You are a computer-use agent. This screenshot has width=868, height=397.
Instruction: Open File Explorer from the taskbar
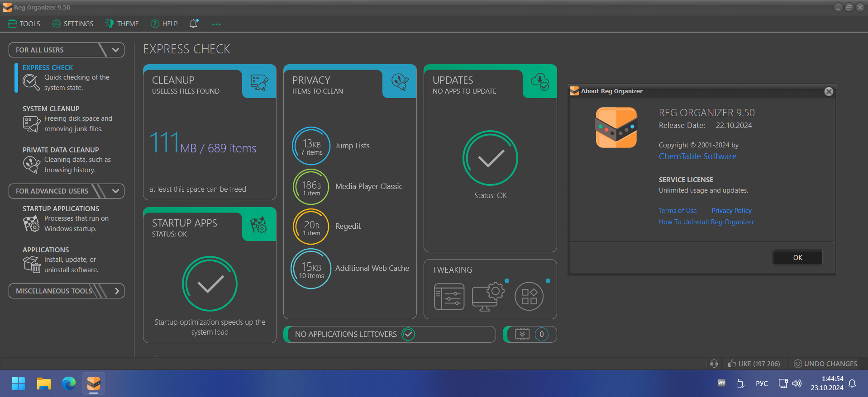pos(44,384)
